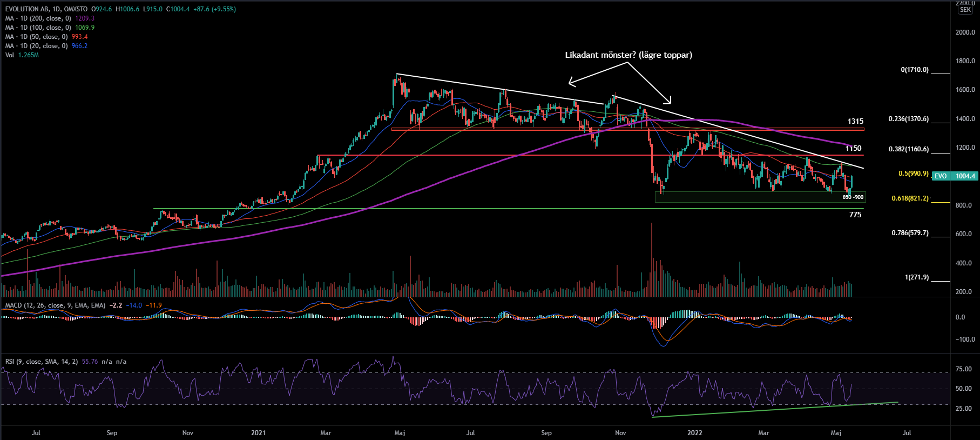Open the SEK currency selector
This screenshot has height=440, width=980.
coord(965,10)
